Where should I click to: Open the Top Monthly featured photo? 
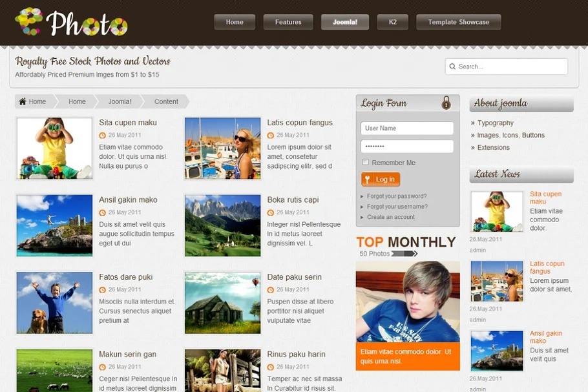pyautogui.click(x=408, y=301)
